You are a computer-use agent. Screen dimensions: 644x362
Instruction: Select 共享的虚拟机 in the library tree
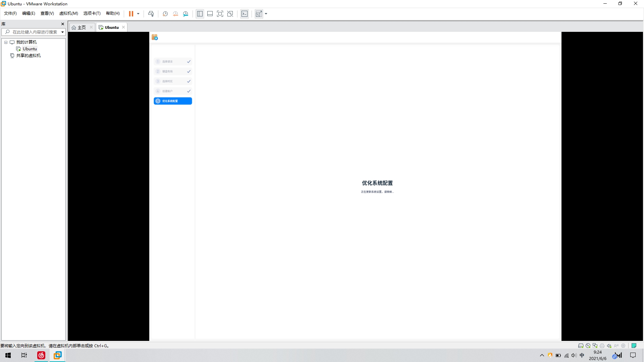click(x=28, y=56)
